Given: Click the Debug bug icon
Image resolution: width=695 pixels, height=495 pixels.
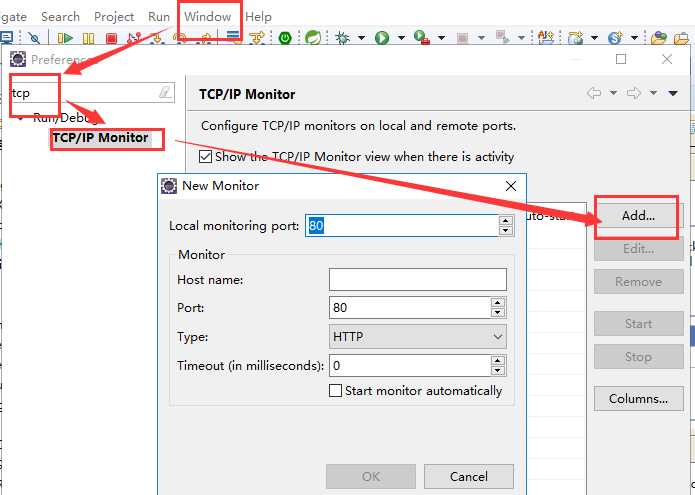Looking at the screenshot, I should point(343,38).
